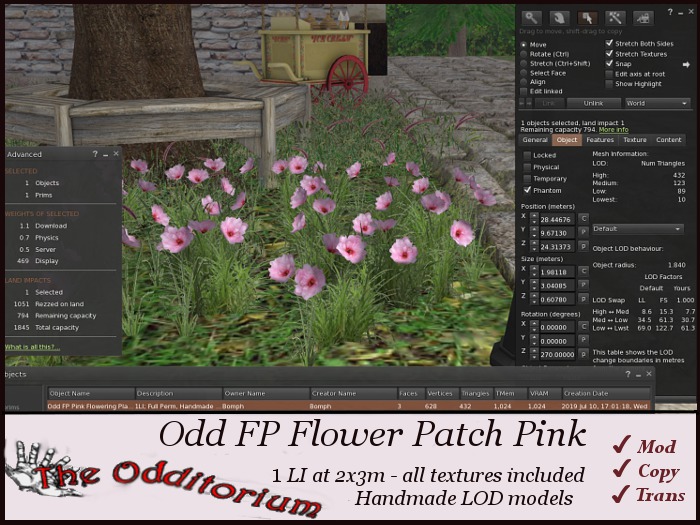Click the Creator Name column header

pyautogui.click(x=354, y=393)
